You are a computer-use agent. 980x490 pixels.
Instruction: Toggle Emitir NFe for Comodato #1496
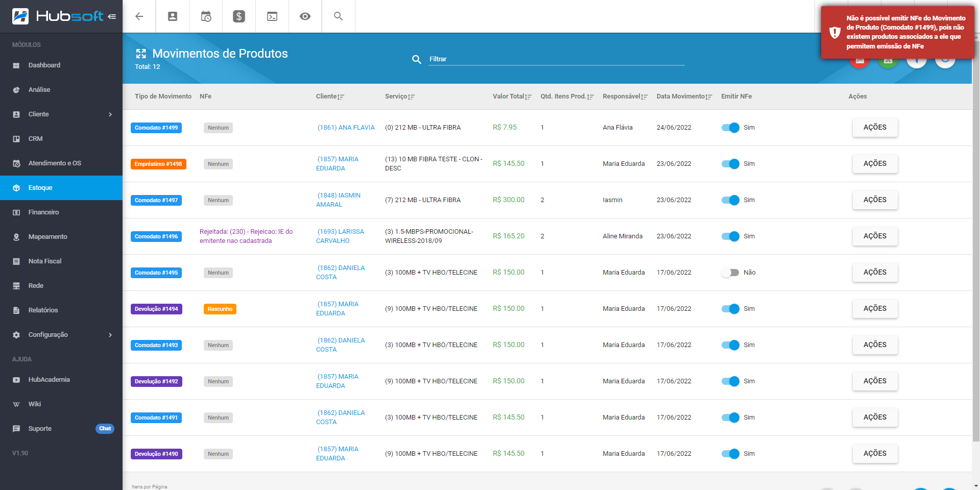(730, 236)
